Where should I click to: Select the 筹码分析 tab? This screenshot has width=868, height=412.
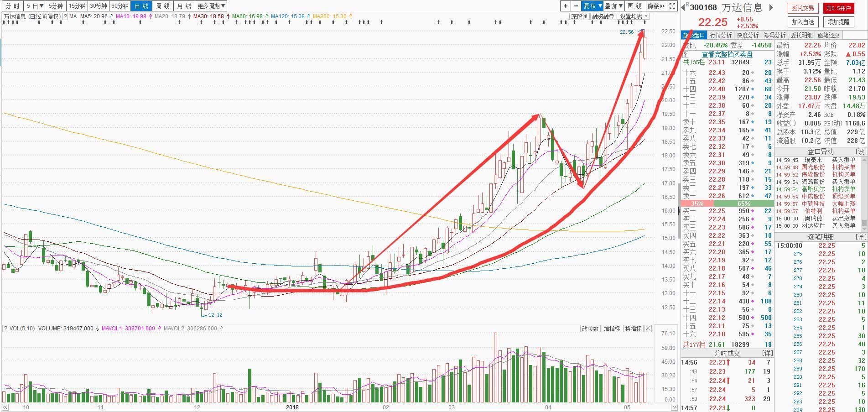click(x=774, y=35)
